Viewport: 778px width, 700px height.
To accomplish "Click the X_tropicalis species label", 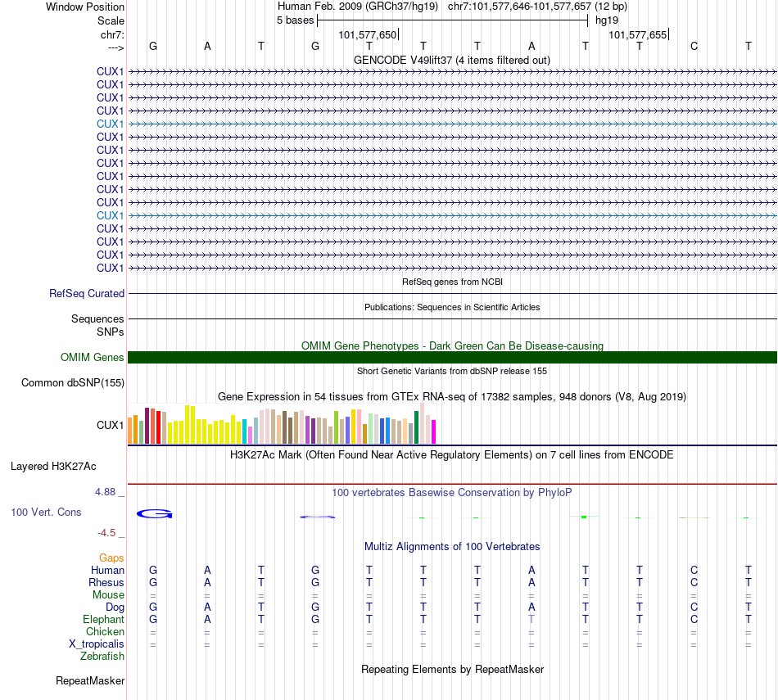I will pyautogui.click(x=97, y=644).
